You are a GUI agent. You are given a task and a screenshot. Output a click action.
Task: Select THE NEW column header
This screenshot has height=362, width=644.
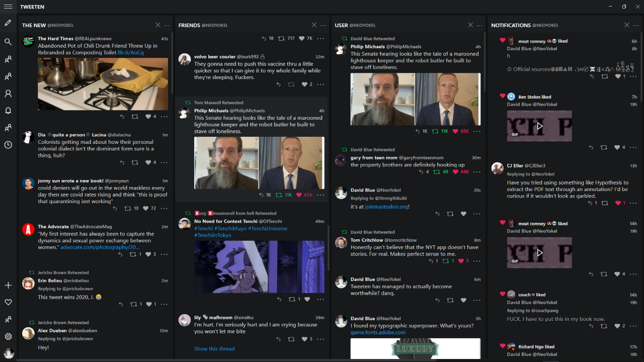click(x=34, y=25)
